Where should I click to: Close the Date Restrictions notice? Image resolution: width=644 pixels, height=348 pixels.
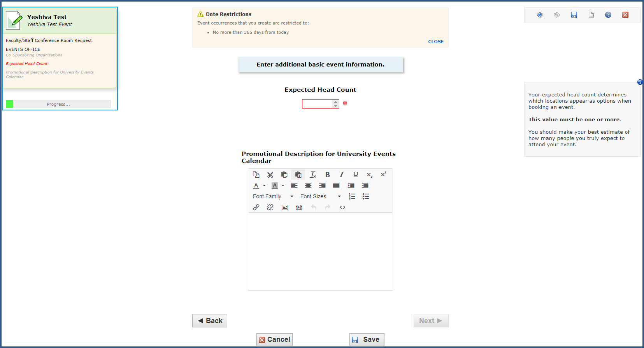435,42
